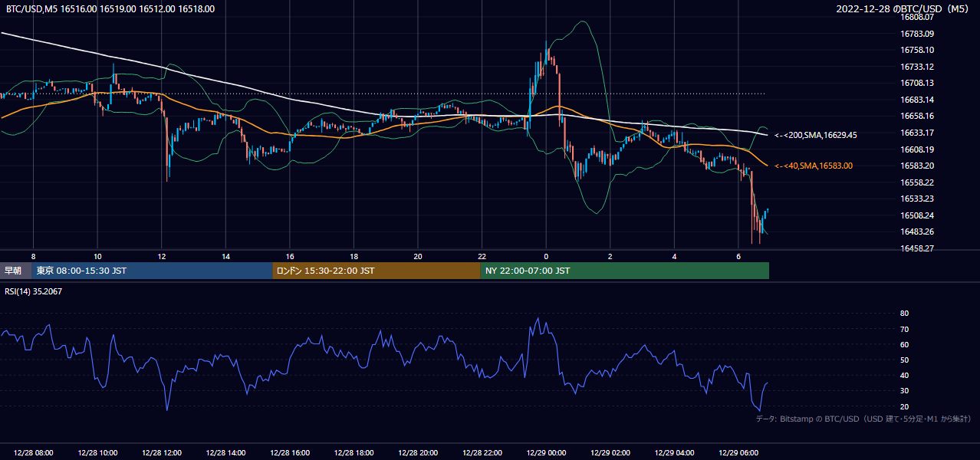Click the hour label 16 under the chart

(x=290, y=256)
